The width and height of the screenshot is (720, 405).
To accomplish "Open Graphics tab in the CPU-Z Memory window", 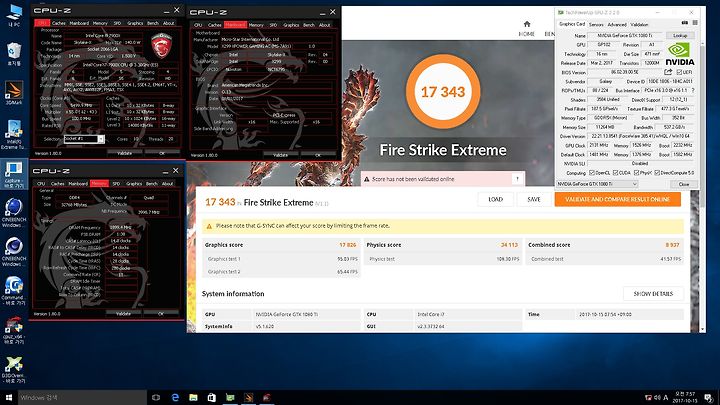I will pos(134,183).
